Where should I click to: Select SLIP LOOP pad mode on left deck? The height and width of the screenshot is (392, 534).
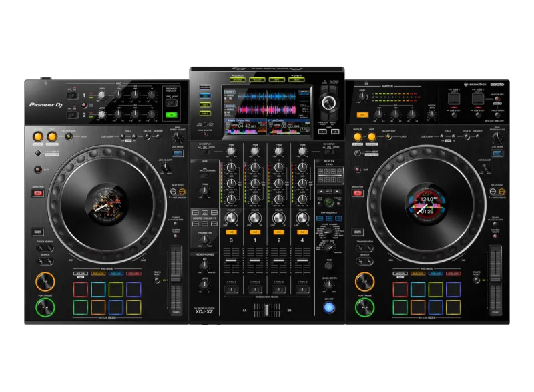click(115, 274)
